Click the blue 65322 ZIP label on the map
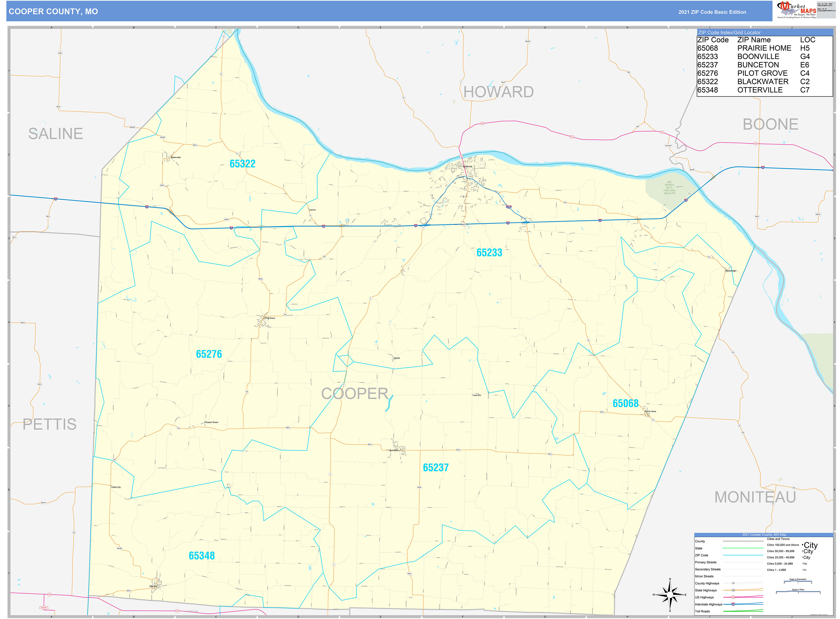840x619 pixels. point(242,164)
